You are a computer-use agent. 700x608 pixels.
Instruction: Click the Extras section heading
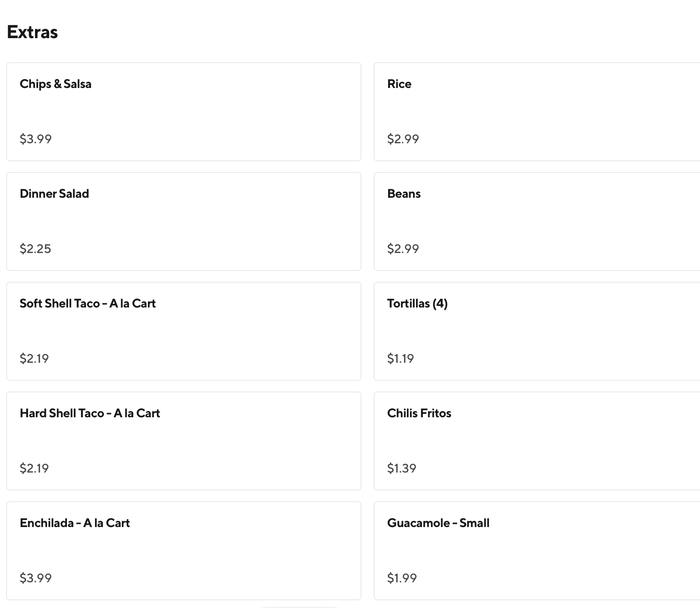[32, 32]
